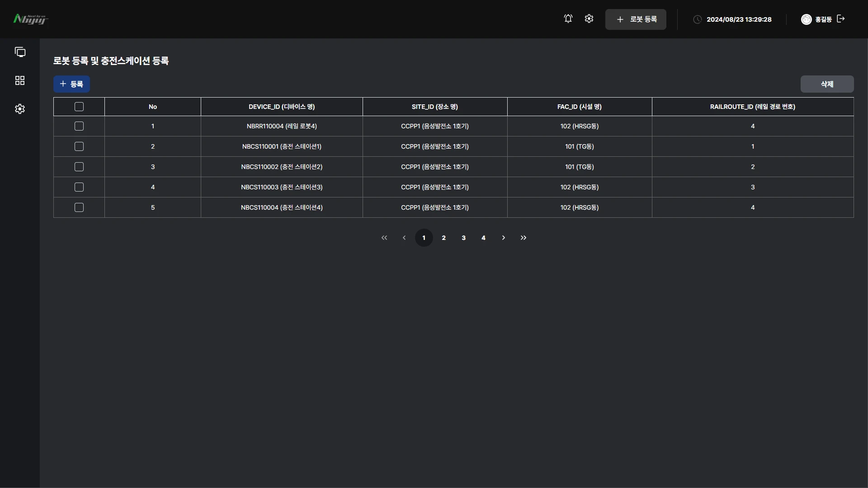Image resolution: width=868 pixels, height=488 pixels.
Task: Go to page 3
Action: click(x=464, y=238)
